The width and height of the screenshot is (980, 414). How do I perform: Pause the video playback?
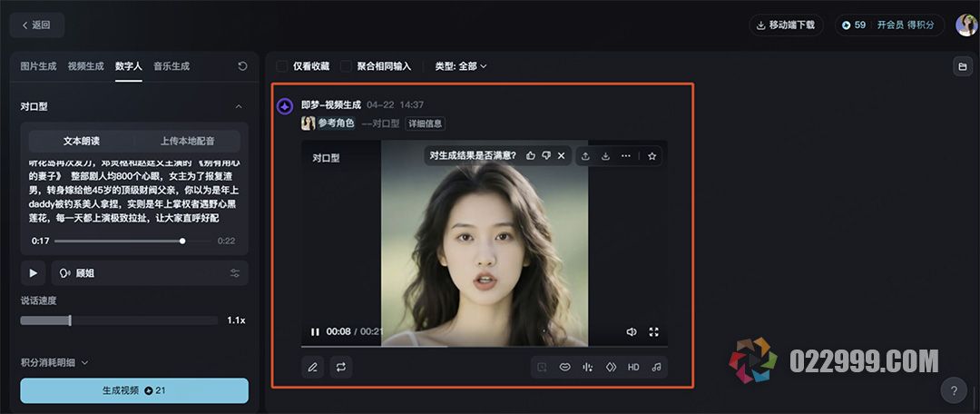(315, 332)
